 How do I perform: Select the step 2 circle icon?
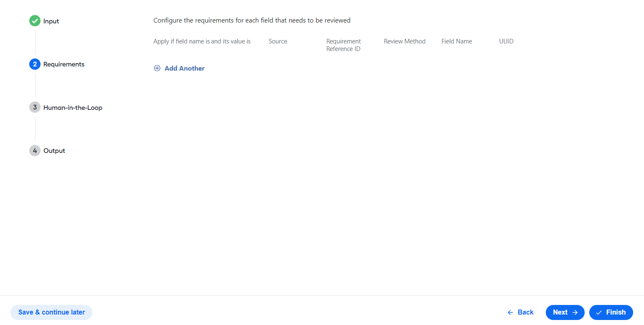tap(35, 64)
